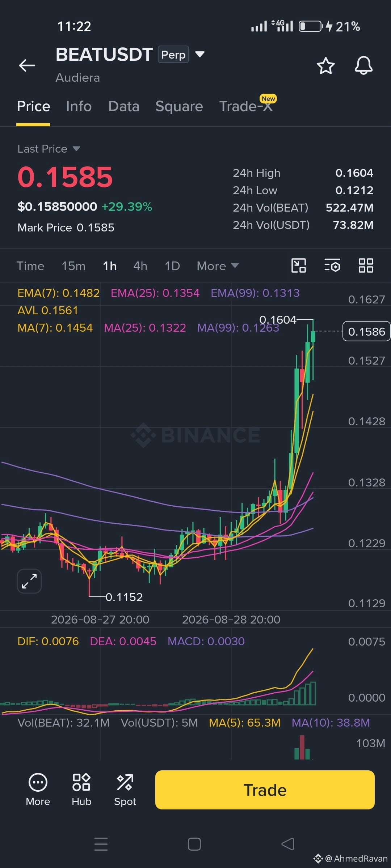This screenshot has height=868, width=391.
Task: Tap the volume MA(10): 38.8M label
Action: click(331, 723)
